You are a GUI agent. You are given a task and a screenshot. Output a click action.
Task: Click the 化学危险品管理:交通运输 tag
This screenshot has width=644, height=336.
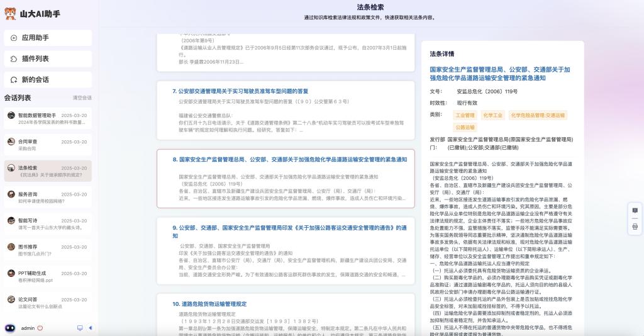tap(538, 115)
